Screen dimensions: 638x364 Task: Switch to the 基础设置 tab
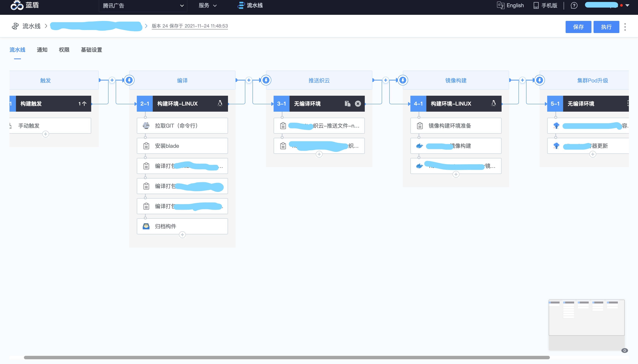91,50
